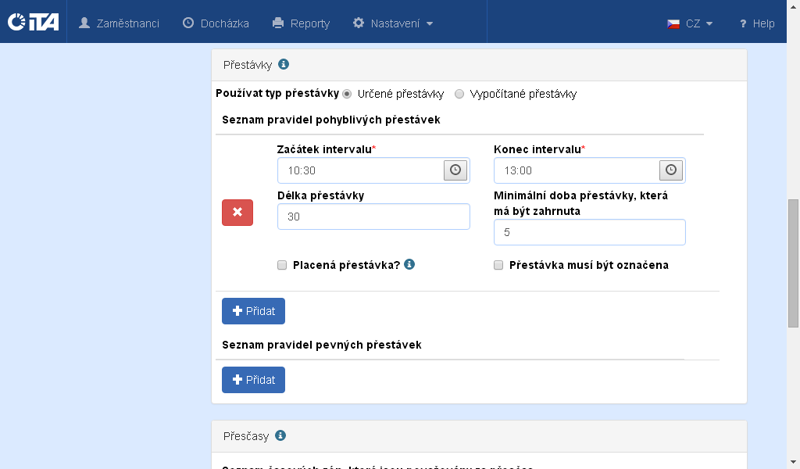The image size is (800, 469).
Task: Enable the Placená přestávka checkbox
Action: 282,266
